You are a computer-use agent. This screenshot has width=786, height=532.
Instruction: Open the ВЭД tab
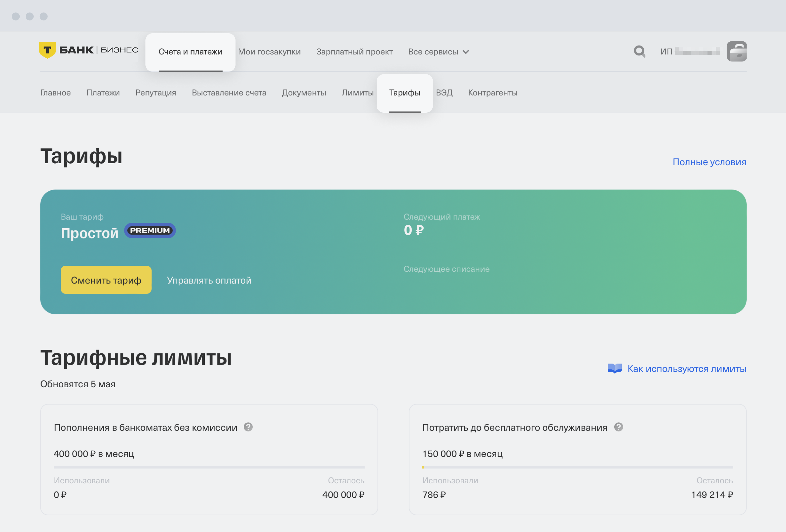(444, 93)
